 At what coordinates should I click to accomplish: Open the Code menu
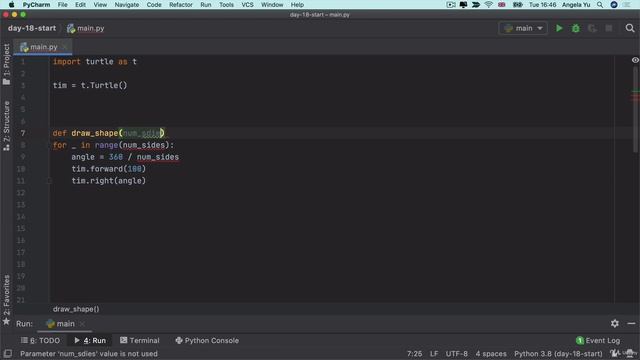tap(154, 4)
